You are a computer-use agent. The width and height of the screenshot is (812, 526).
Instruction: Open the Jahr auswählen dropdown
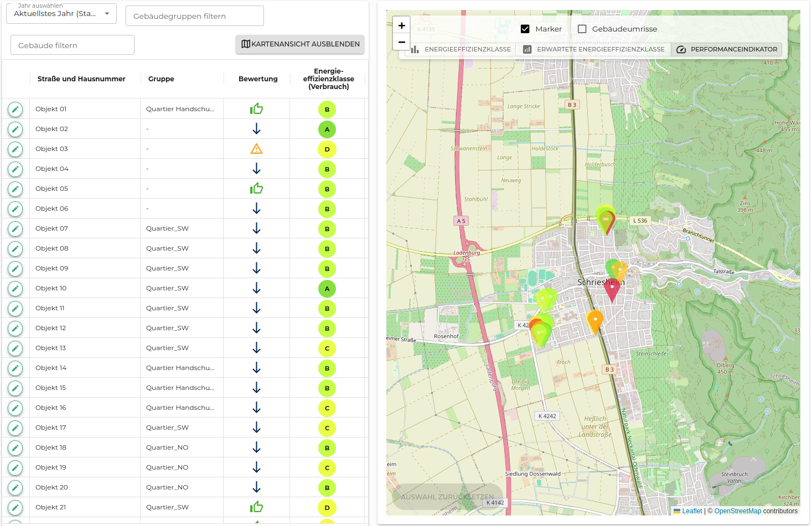[61, 14]
